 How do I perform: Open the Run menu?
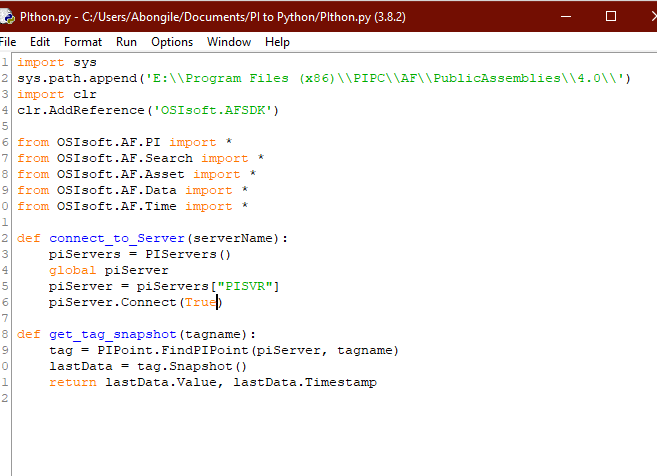click(x=126, y=42)
